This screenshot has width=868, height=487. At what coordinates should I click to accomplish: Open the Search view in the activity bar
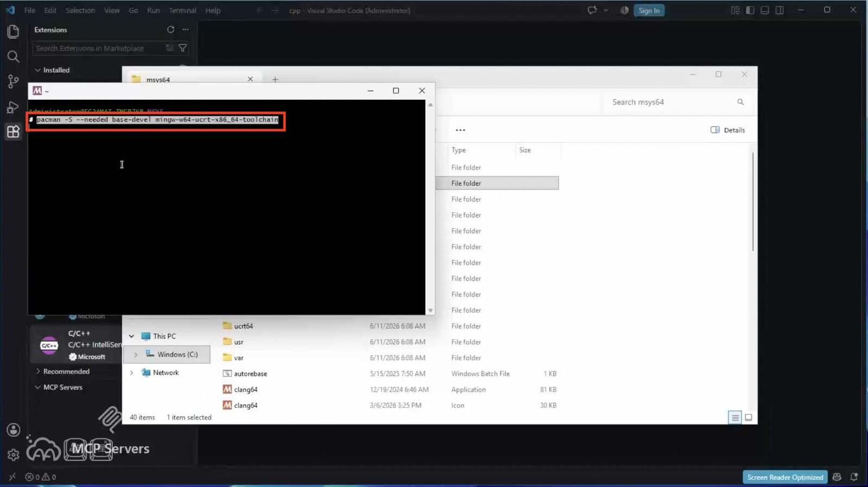13,56
